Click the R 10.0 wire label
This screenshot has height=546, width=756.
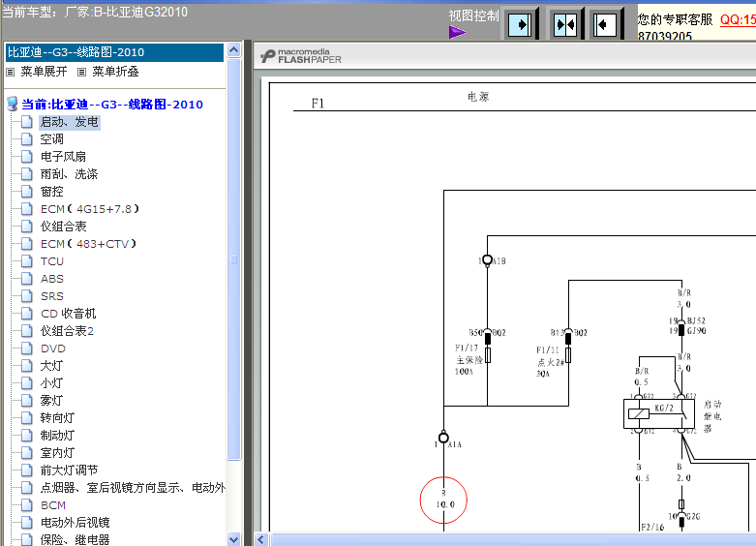445,500
